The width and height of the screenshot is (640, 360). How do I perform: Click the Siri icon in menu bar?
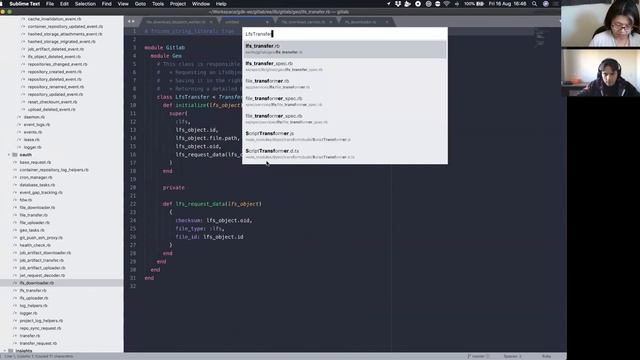pyautogui.click(x=546, y=4)
